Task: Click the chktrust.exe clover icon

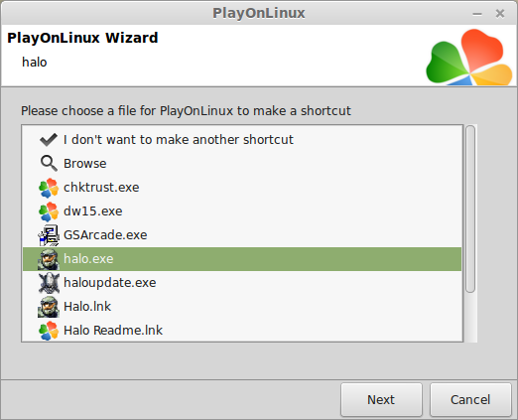Action: [49, 188]
